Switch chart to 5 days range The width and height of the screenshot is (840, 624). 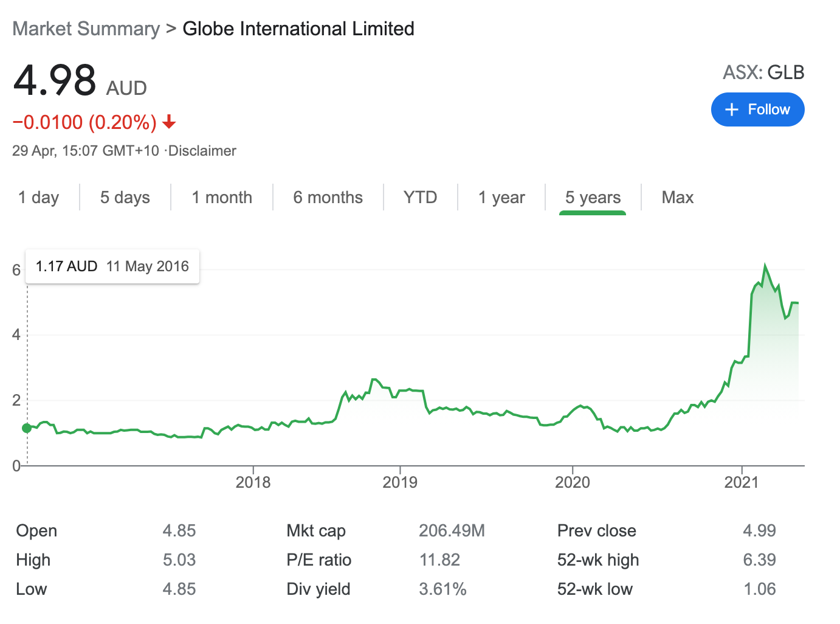pyautogui.click(x=125, y=198)
